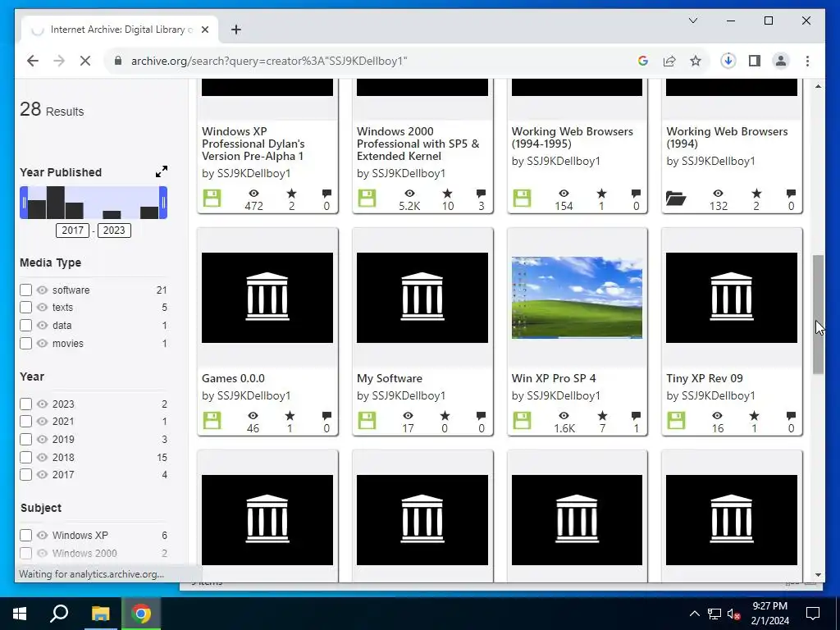
Task: Open Windows 2000 Professional with SP5 & Extended Kernel
Action: click(x=418, y=144)
